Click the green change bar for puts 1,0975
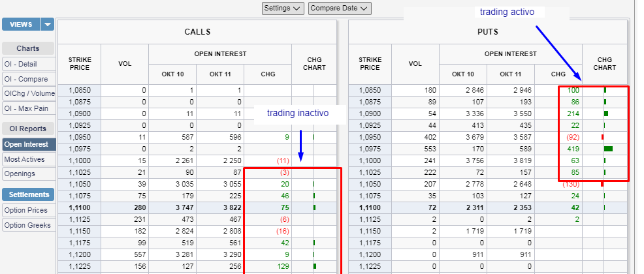Viewport: 644px width, 274px height. pos(608,149)
